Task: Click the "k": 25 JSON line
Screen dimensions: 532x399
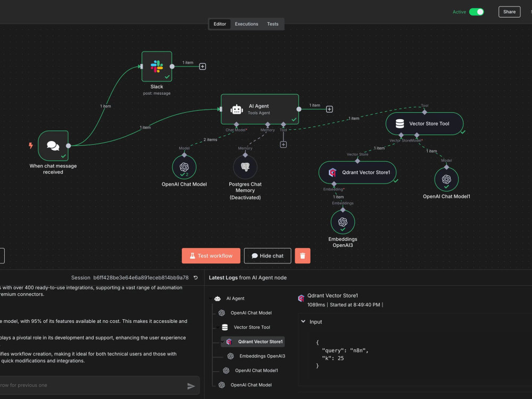Action: (x=332, y=358)
